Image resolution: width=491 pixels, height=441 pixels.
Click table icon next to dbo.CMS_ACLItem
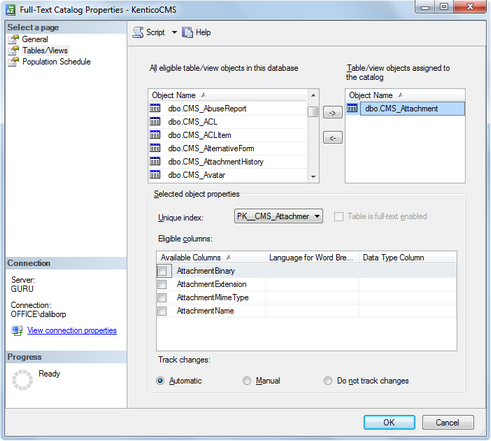pos(155,135)
